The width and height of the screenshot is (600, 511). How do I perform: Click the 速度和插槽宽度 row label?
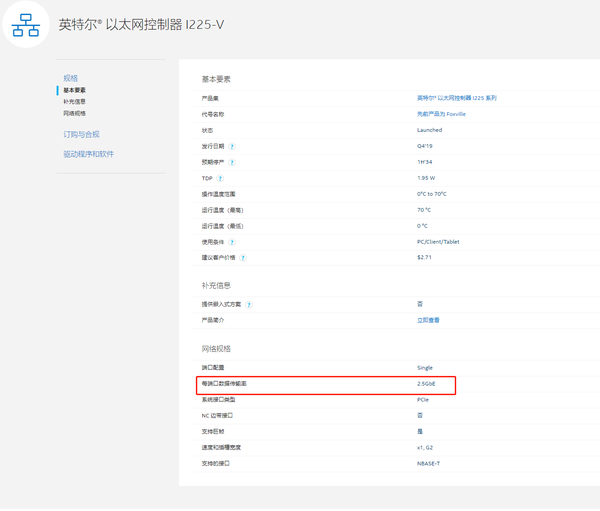point(221,448)
